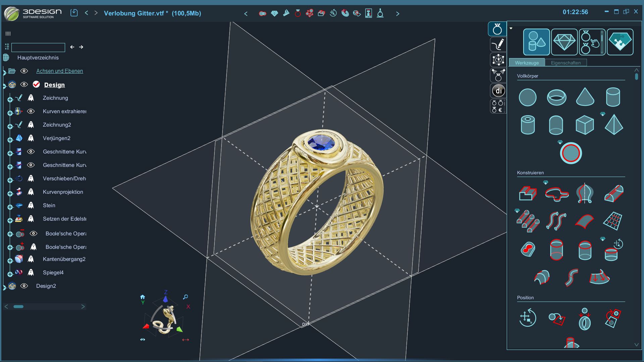Switch to the Werkzeuge tab
The width and height of the screenshot is (644, 362).
pos(527,63)
